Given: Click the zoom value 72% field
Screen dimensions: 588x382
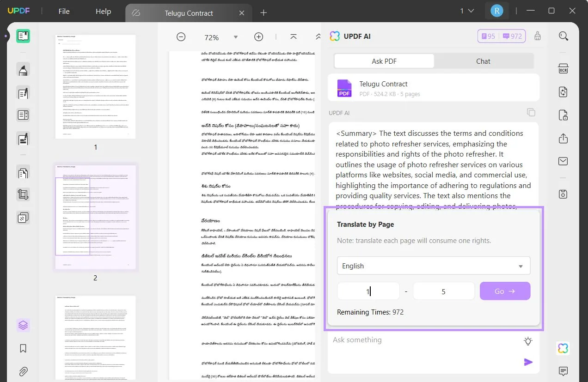Looking at the screenshot, I should pyautogui.click(x=212, y=37).
